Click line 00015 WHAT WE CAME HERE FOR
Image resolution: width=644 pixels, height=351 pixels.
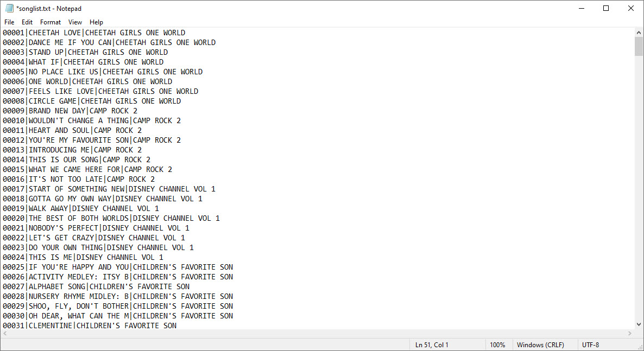[x=87, y=170]
